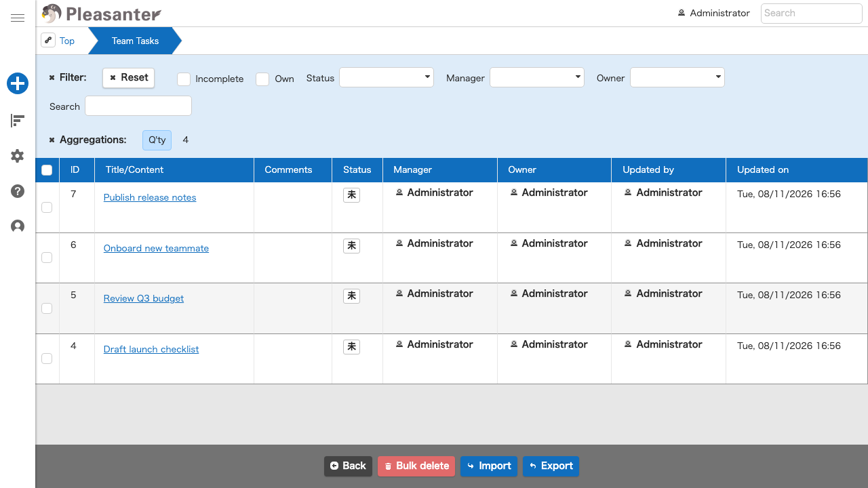The width and height of the screenshot is (868, 488).
Task: Go to Top breadcrumb
Action: pyautogui.click(x=67, y=41)
